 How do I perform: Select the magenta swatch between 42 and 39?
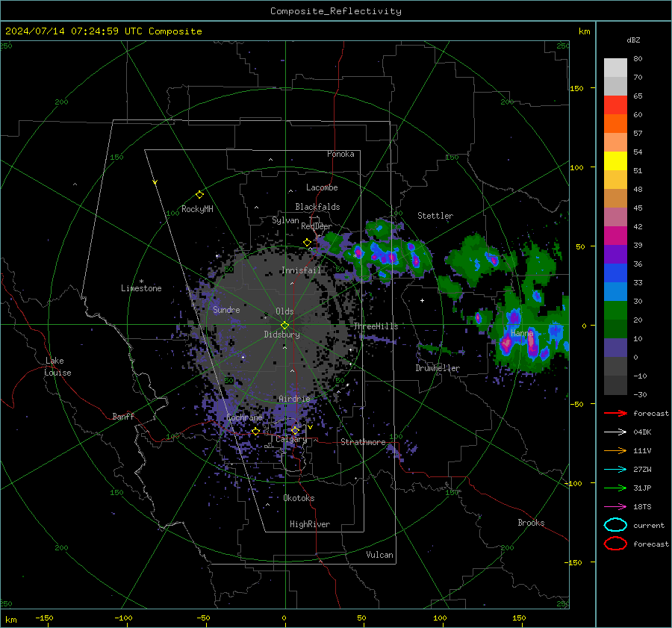[615, 236]
